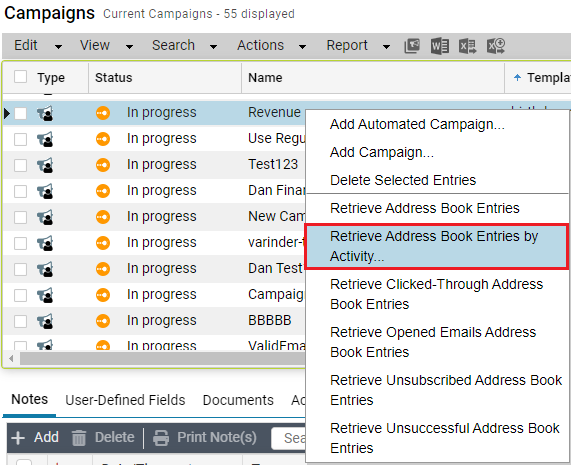Sort by the Status column header
The height and width of the screenshot is (465, 571).
tap(114, 78)
